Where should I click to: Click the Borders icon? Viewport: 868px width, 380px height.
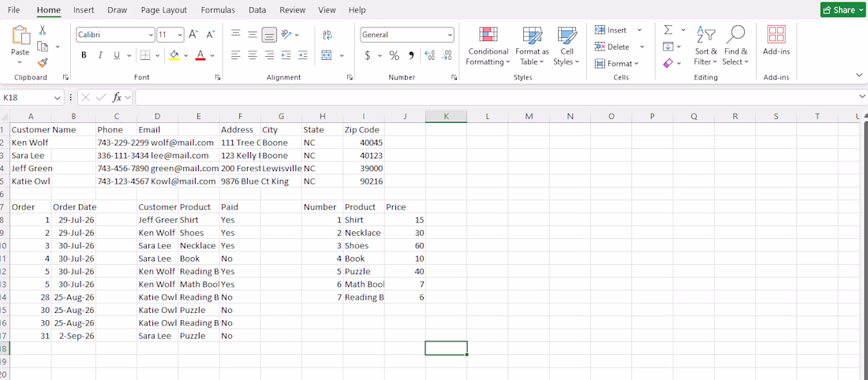click(145, 55)
